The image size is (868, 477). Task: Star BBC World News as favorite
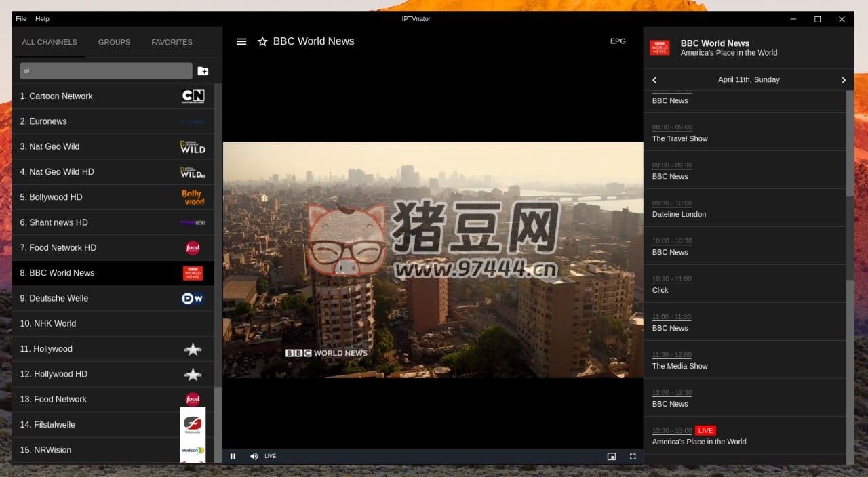262,42
